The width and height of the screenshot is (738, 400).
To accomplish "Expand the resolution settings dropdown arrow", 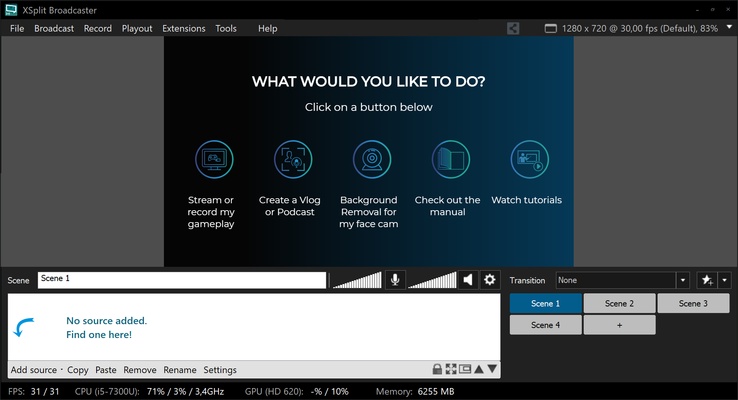I will pyautogui.click(x=729, y=27).
